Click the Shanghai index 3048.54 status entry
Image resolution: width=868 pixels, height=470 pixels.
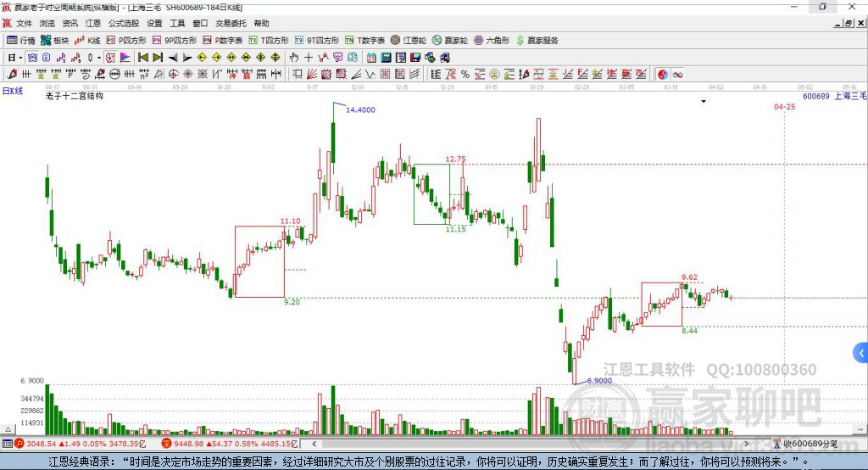click(81, 444)
